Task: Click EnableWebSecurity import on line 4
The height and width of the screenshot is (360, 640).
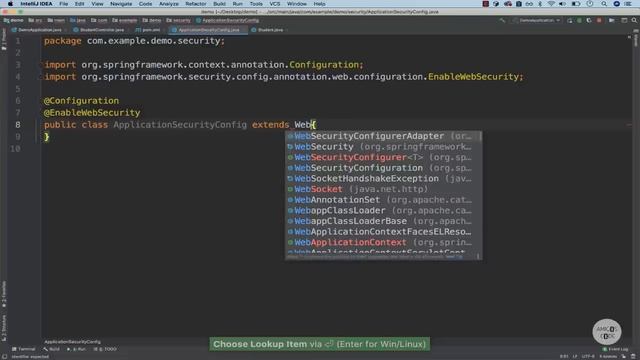Action: 473,77
